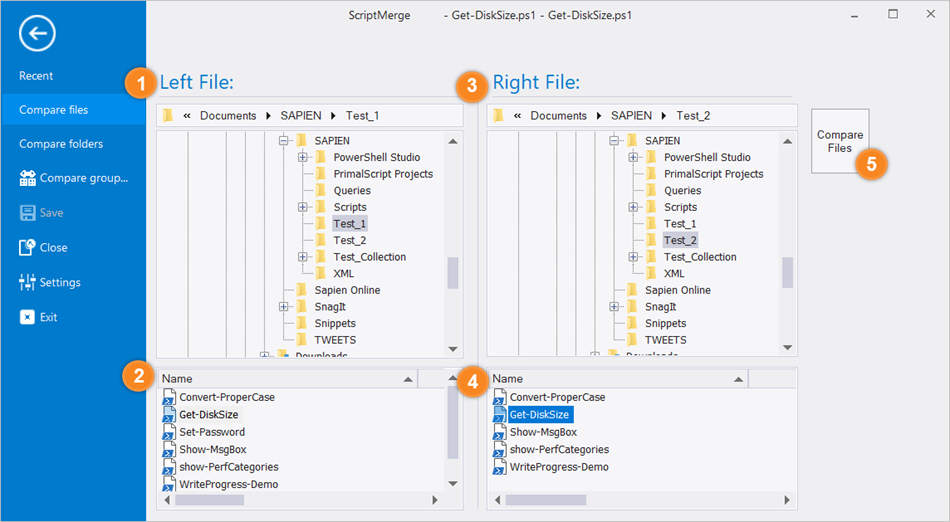This screenshot has height=522, width=950.
Task: Click the Settings sliders icon
Action: tap(27, 282)
